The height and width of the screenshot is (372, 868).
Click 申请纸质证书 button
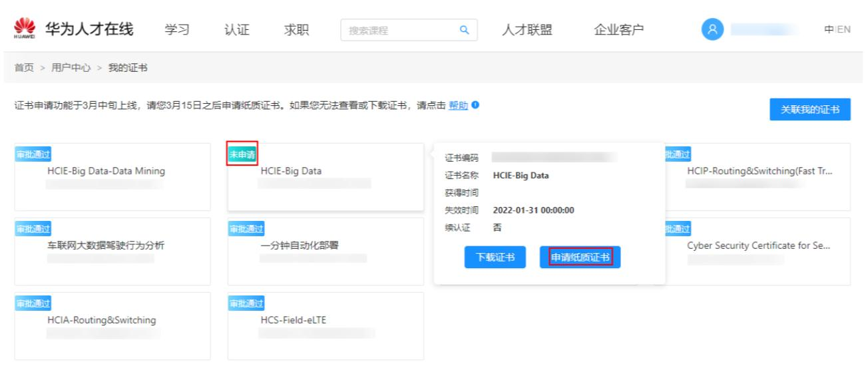(580, 258)
